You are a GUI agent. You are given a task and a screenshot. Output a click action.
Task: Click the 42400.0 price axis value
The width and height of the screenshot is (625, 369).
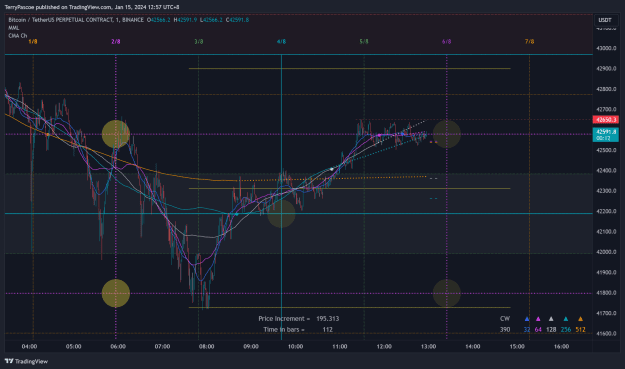click(606, 171)
